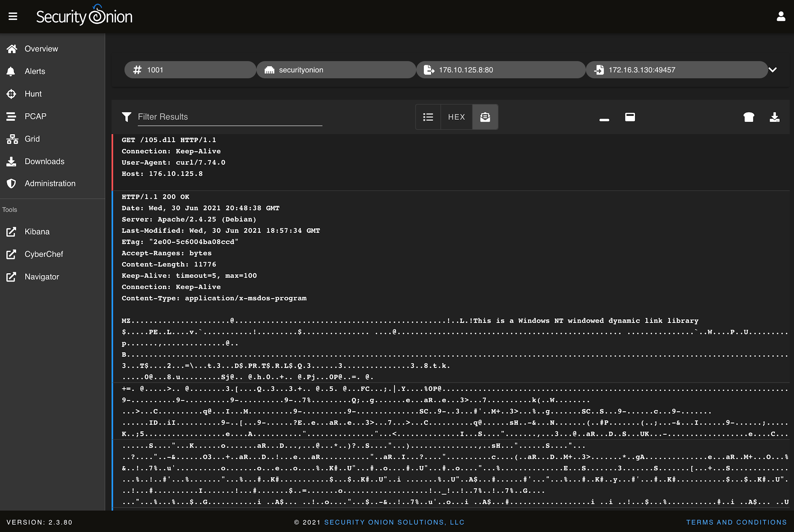Expand job details chevron

click(x=773, y=70)
